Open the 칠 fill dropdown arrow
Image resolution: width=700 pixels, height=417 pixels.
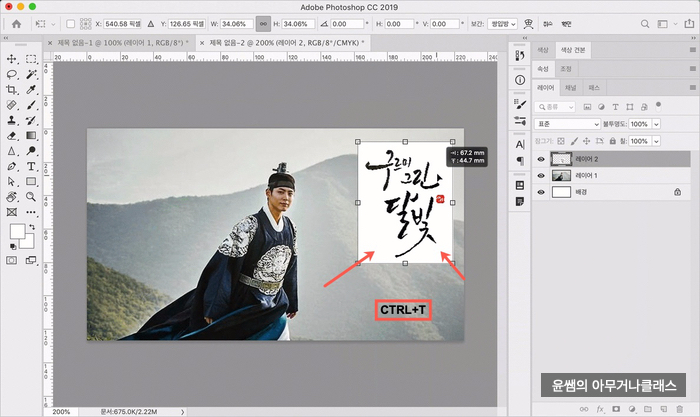[656, 141]
